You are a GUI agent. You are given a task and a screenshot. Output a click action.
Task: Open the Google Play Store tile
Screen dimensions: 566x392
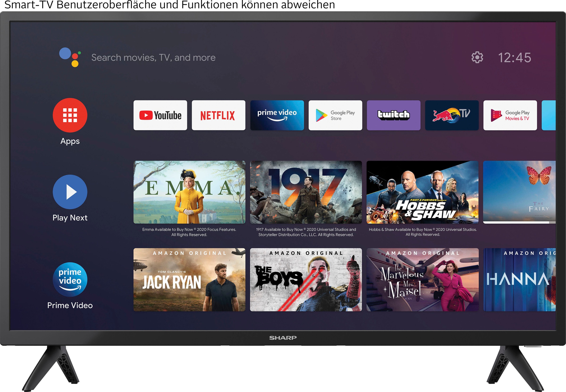click(335, 115)
